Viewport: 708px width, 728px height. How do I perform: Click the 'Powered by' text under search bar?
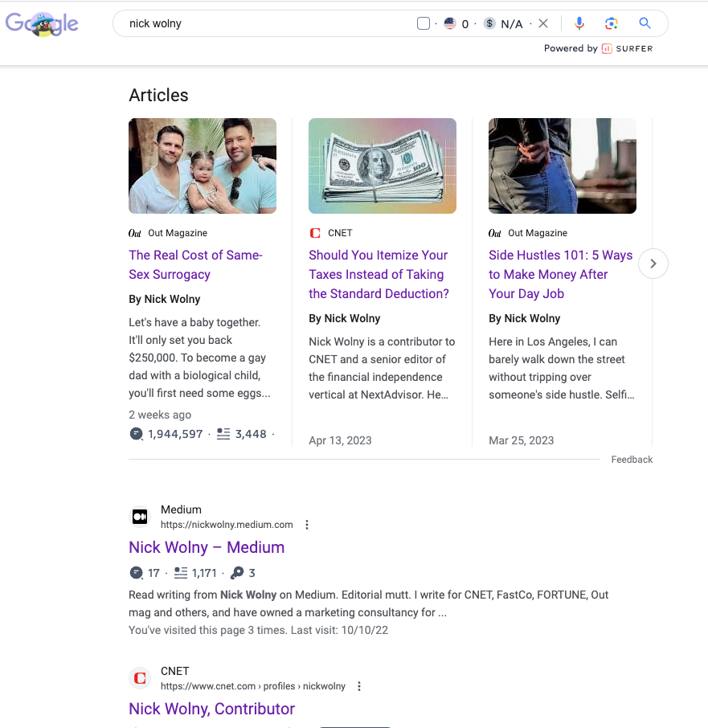coord(571,48)
